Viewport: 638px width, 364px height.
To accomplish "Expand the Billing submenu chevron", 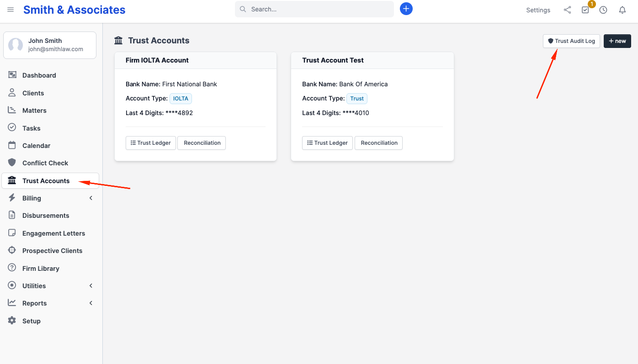I will pyautogui.click(x=91, y=198).
